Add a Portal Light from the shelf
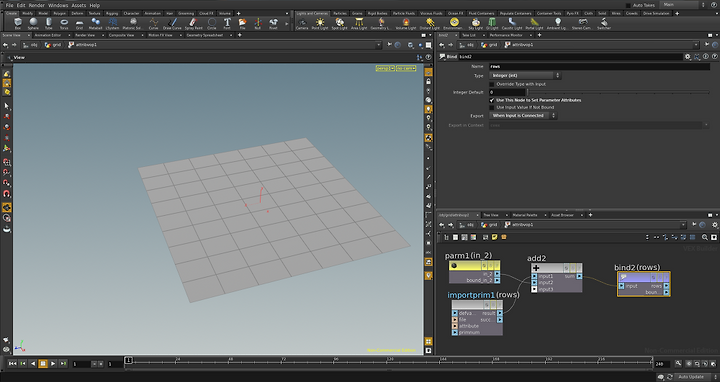 (534, 23)
